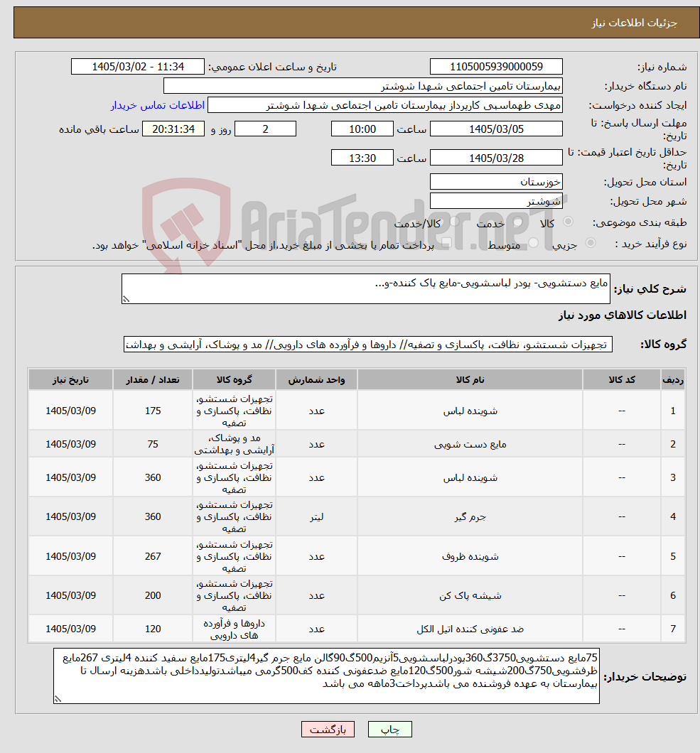700x753 pixels.
Task: Click the ردیف column header
Action: click(x=672, y=379)
